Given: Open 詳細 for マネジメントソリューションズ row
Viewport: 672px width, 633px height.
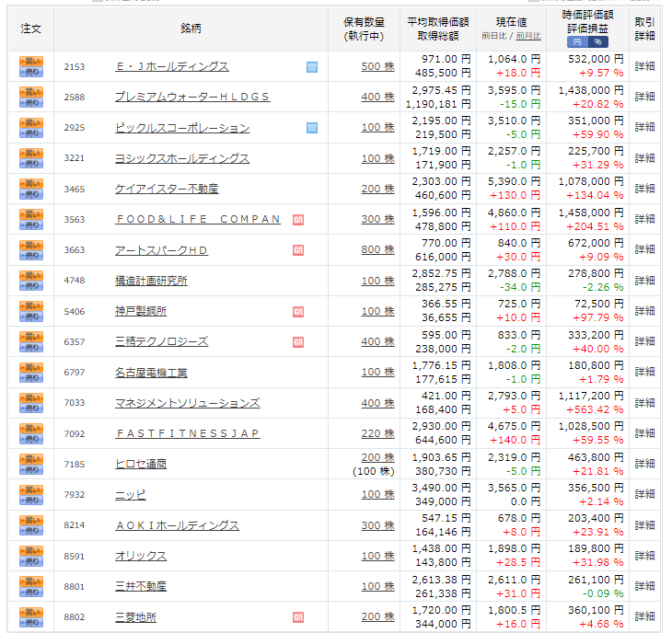Looking at the screenshot, I should coord(644,403).
